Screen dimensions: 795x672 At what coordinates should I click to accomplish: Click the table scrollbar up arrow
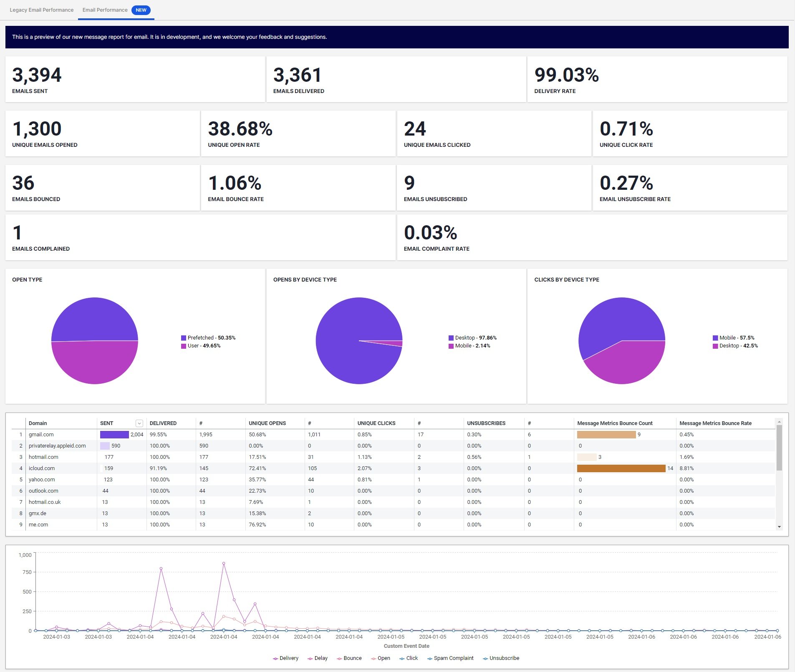[x=779, y=422]
